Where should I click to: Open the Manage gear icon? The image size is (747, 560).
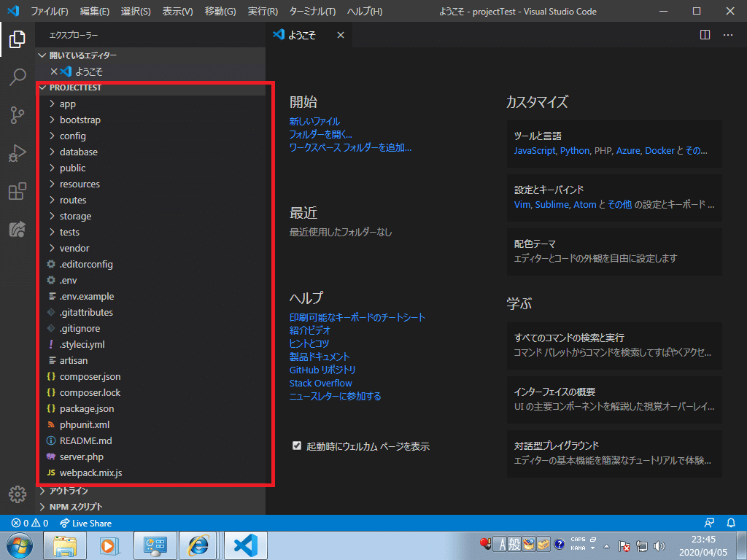coord(18,494)
